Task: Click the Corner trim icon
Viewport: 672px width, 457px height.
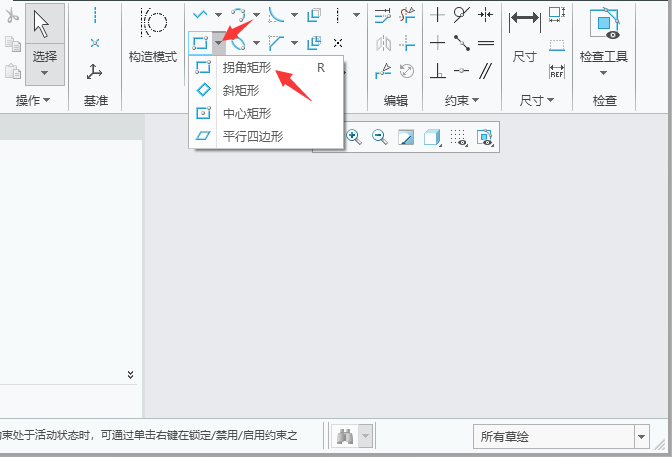Action: pyautogui.click(x=407, y=43)
